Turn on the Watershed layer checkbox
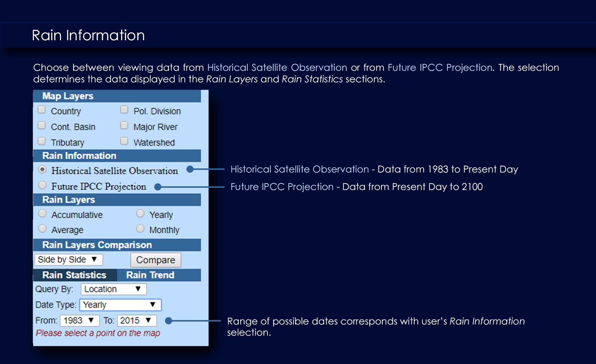This screenshot has height=364, width=596. [124, 141]
